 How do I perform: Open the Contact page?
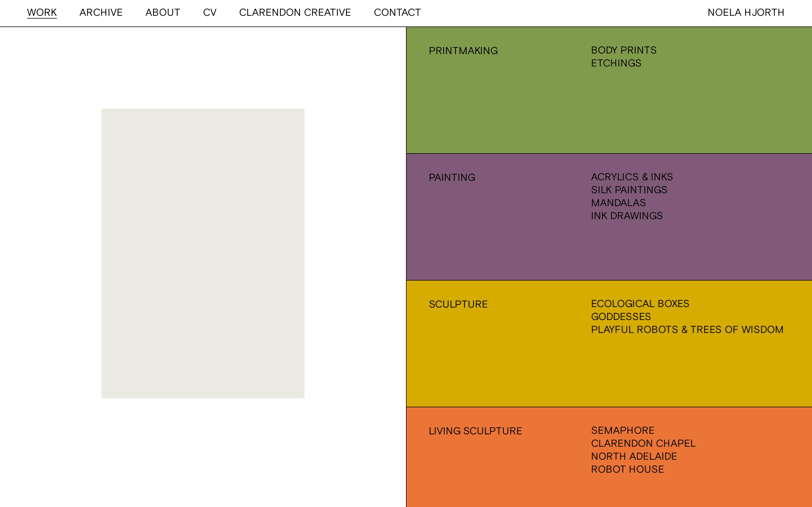point(397,12)
